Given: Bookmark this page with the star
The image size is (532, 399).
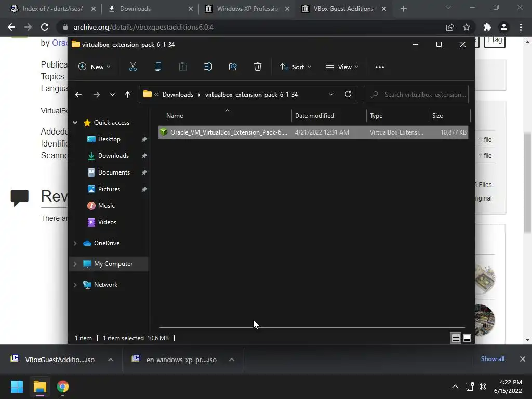Looking at the screenshot, I should (x=467, y=27).
